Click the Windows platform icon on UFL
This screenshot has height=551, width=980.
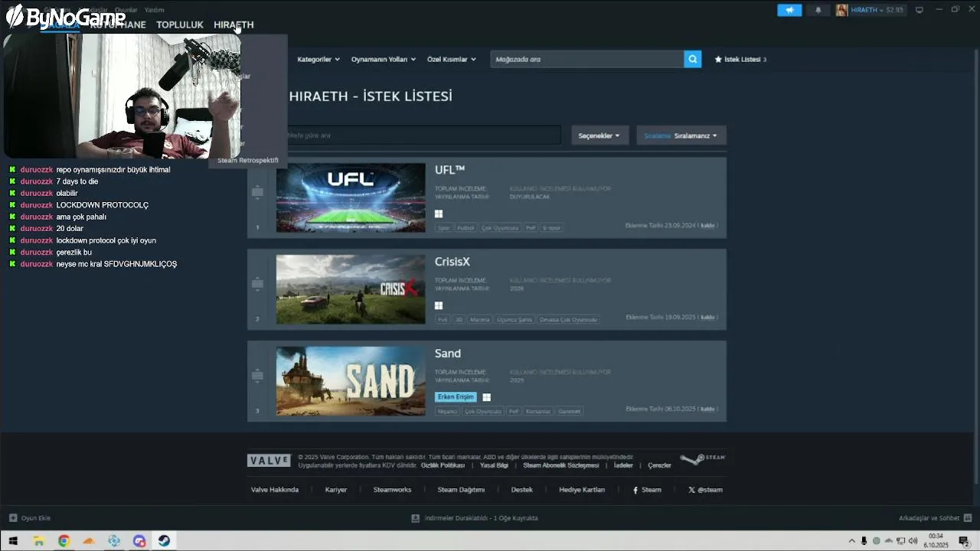click(x=439, y=214)
